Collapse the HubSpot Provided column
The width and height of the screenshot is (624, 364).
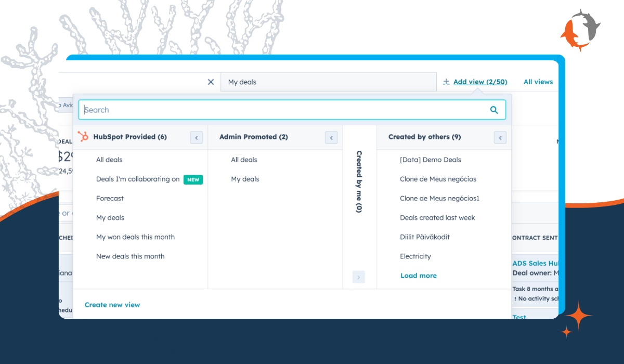coord(197,137)
